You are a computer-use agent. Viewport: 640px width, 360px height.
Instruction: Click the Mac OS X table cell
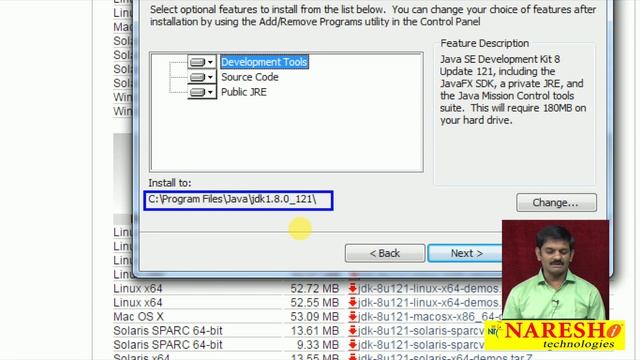tap(138, 317)
